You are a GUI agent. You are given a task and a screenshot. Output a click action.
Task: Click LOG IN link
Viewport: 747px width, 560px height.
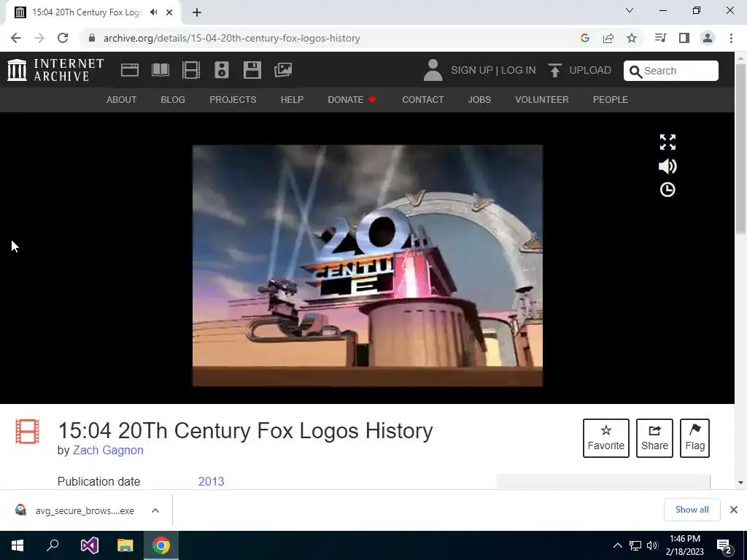point(519,70)
